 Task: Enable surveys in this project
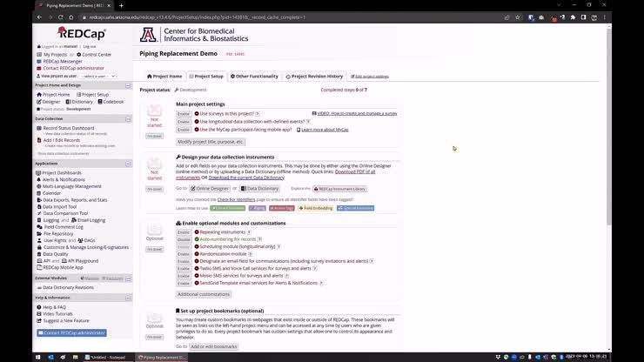click(x=184, y=113)
